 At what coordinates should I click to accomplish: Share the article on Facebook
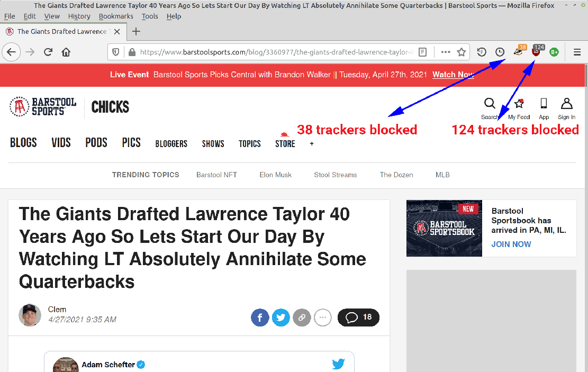(260, 317)
